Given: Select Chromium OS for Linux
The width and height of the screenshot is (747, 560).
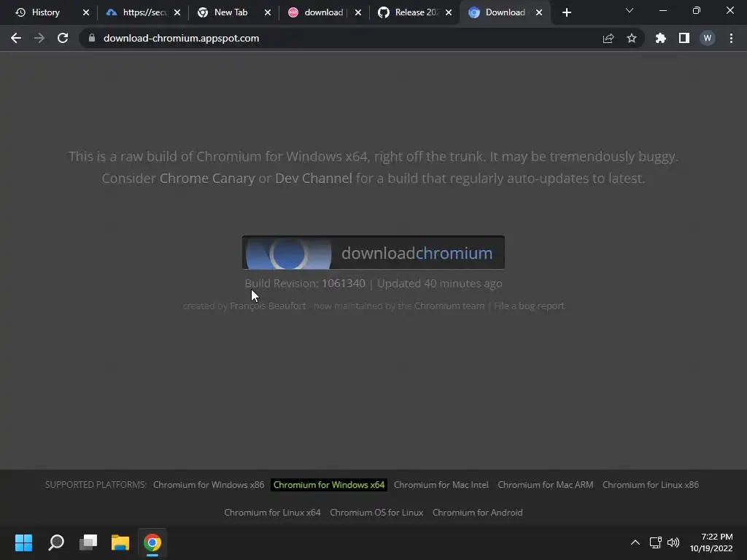Looking at the screenshot, I should [376, 513].
